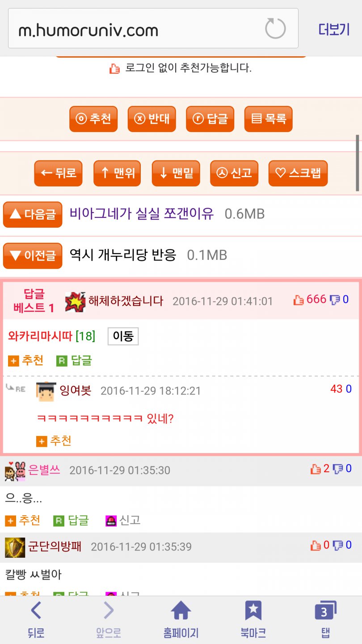
Task: Open the 더보기 menu
Action: [334, 29]
